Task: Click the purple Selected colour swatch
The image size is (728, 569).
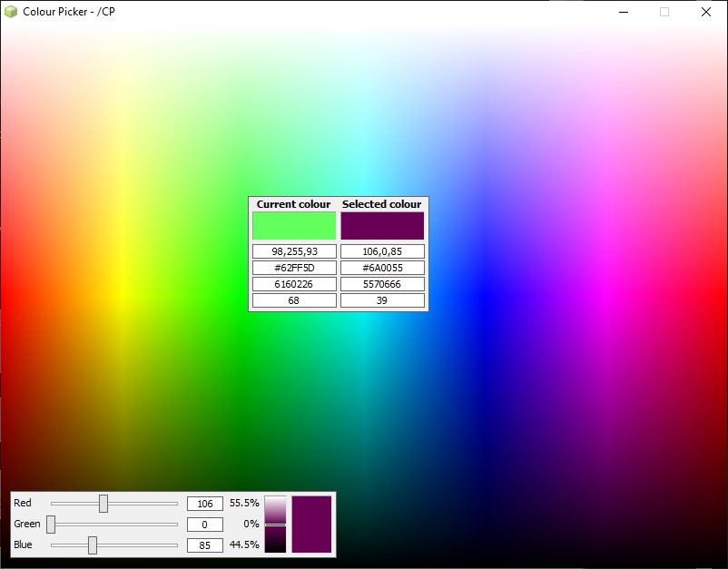Action: click(382, 226)
